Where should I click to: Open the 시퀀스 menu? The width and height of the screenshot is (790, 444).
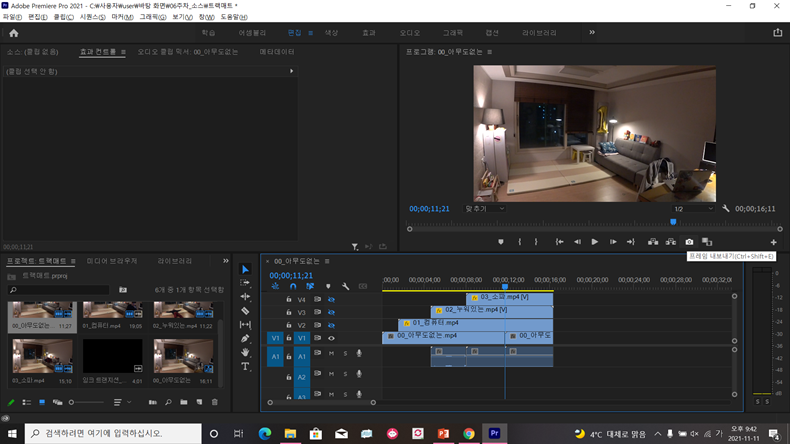point(93,17)
